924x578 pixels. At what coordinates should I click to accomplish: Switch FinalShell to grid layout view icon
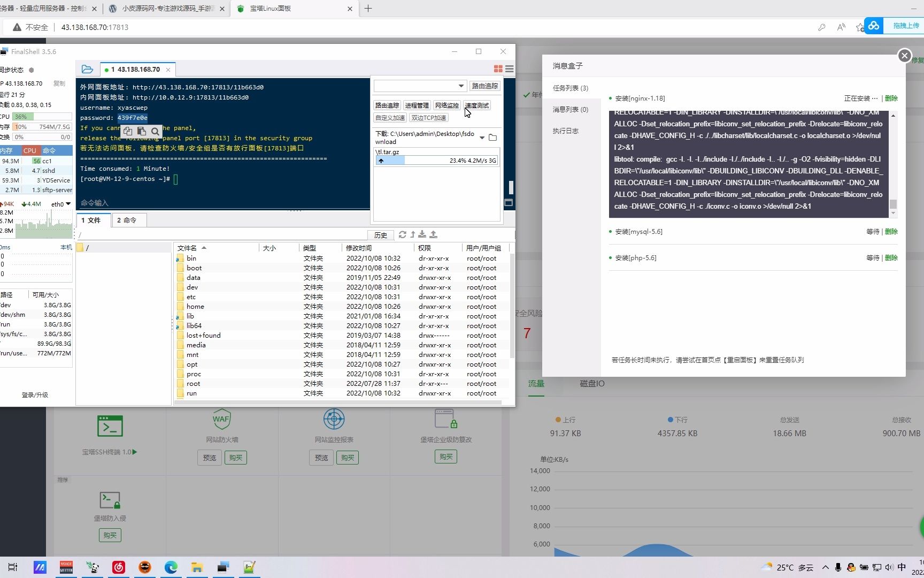click(x=498, y=69)
